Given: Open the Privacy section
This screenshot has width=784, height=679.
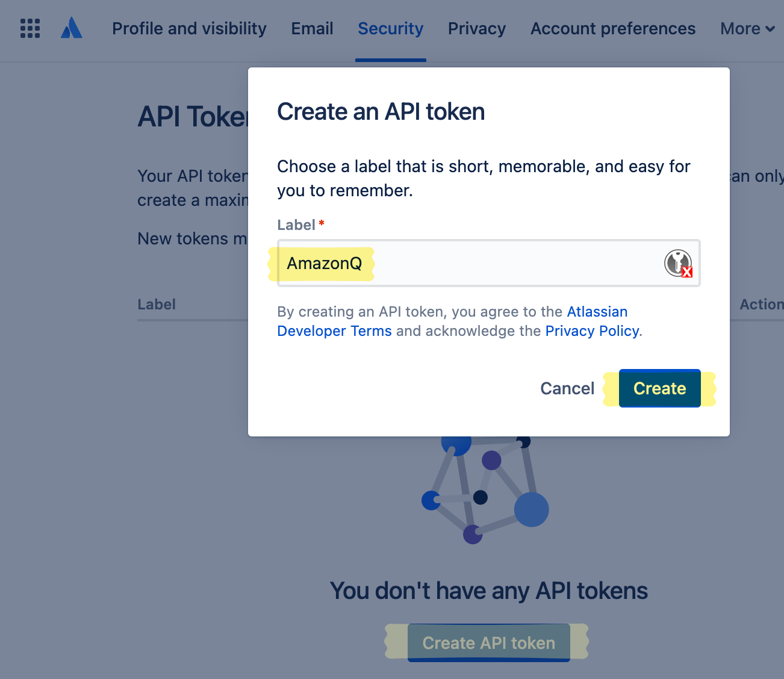Looking at the screenshot, I should 476,28.
